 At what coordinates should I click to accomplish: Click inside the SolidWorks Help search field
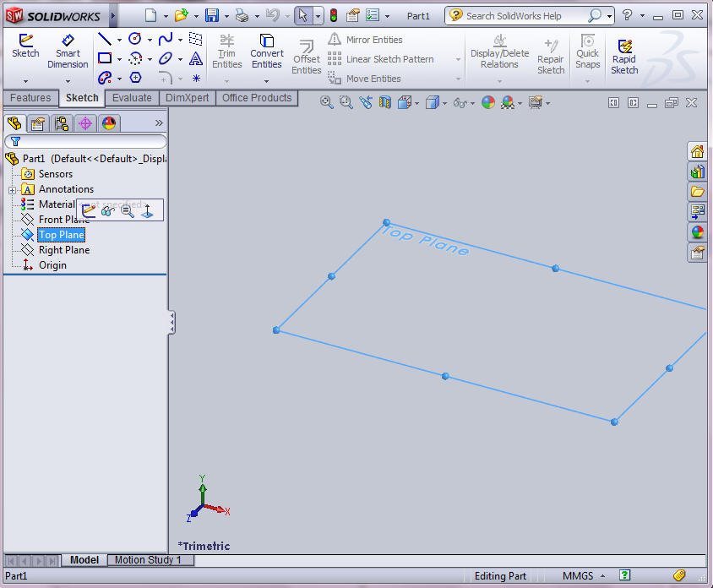click(x=524, y=15)
